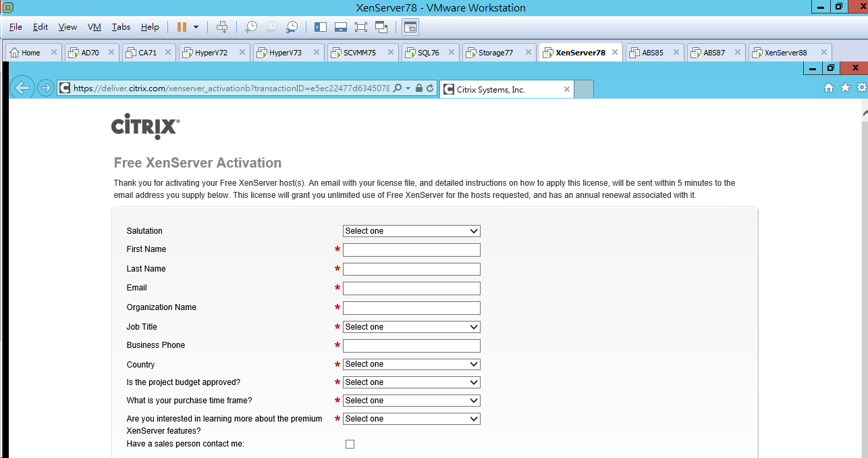Toggle the VMware library sidebar icon
This screenshot has height=458, width=868.
tap(321, 27)
